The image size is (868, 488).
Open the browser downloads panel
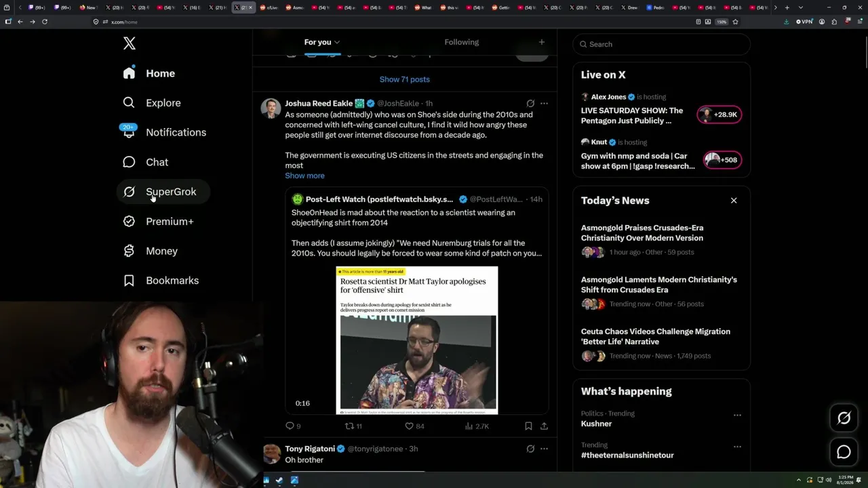[786, 22]
